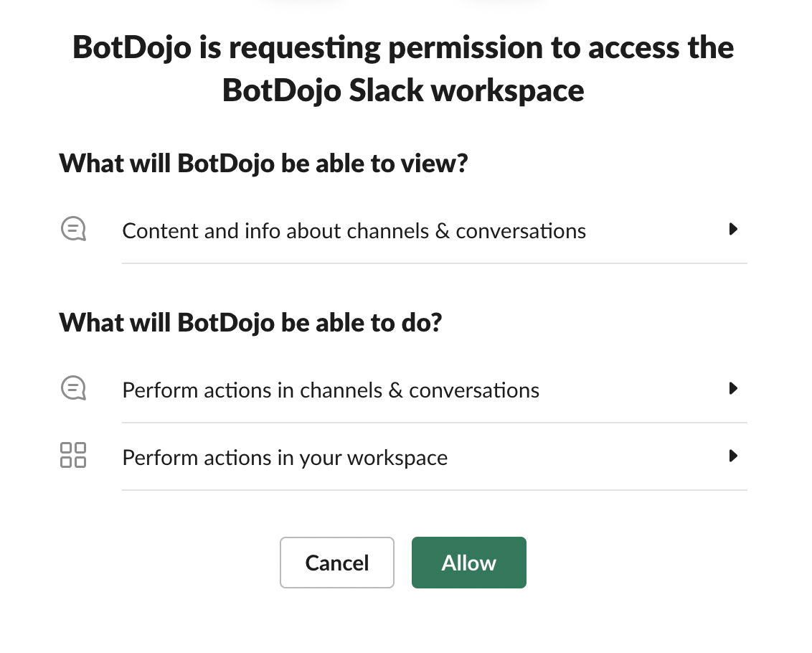The image size is (812, 653).
Task: Select 'Perform actions in your workspace' text
Action: click(285, 458)
